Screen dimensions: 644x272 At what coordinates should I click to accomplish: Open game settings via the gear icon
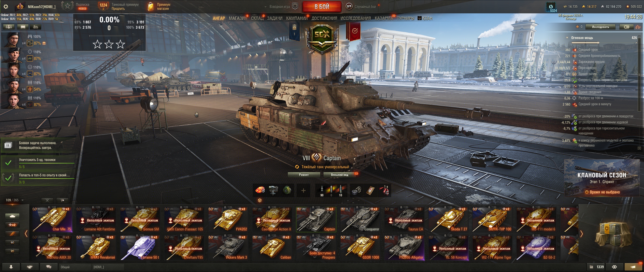pyautogui.click(x=6, y=7)
